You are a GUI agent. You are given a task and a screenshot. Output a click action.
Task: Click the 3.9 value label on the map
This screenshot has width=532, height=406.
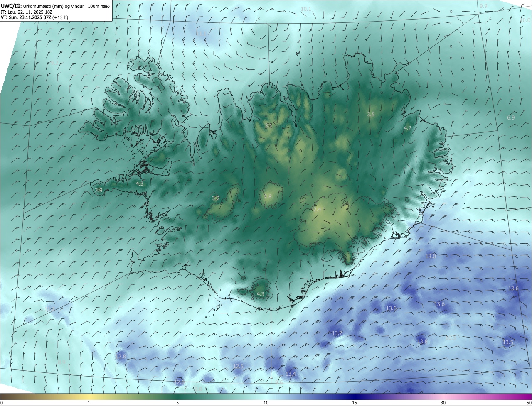(99, 190)
